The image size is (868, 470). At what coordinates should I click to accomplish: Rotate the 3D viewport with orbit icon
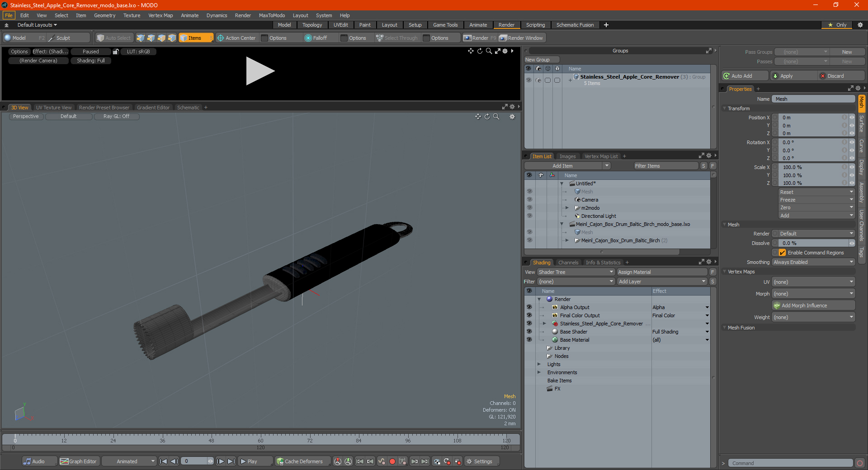[487, 117]
